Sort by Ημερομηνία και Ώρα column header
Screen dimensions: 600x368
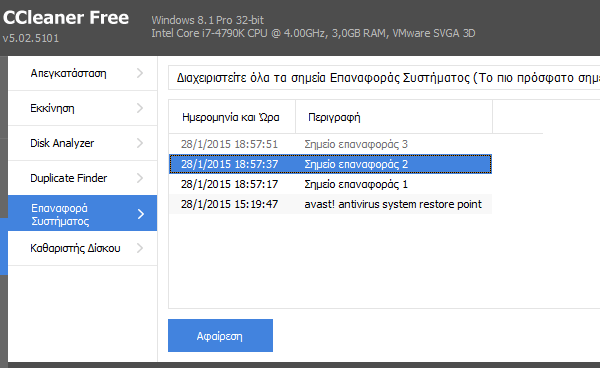(x=232, y=117)
